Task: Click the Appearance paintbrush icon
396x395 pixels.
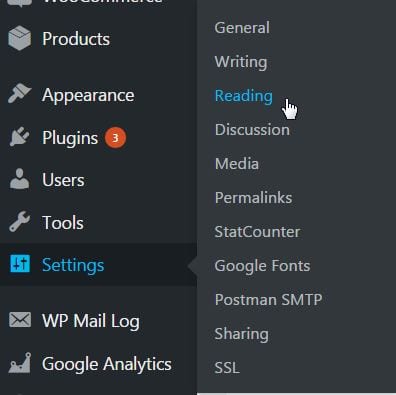Action: pyautogui.click(x=20, y=93)
